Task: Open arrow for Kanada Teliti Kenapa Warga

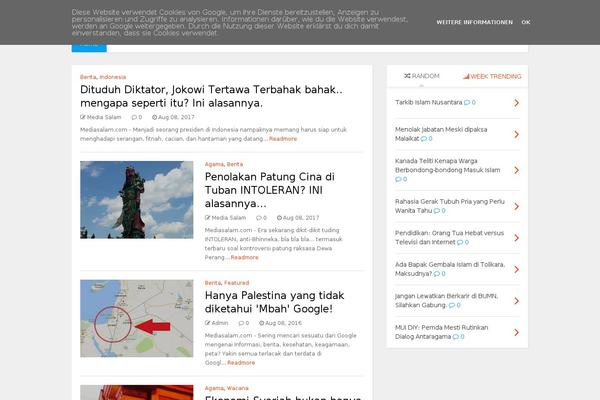Action: point(517,170)
